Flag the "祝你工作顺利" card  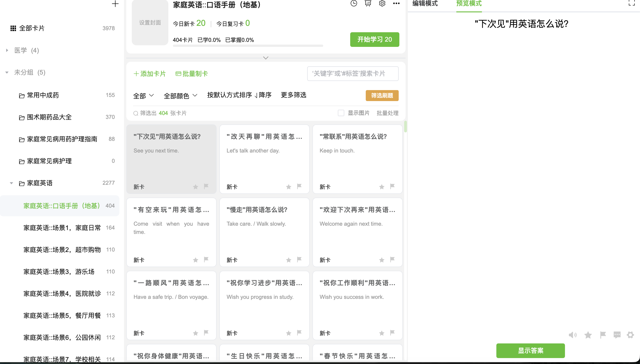coord(392,333)
